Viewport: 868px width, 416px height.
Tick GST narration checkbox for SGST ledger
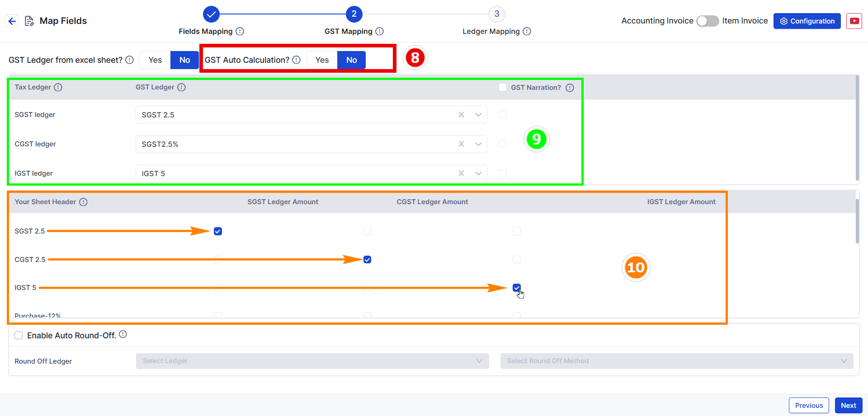coord(502,115)
